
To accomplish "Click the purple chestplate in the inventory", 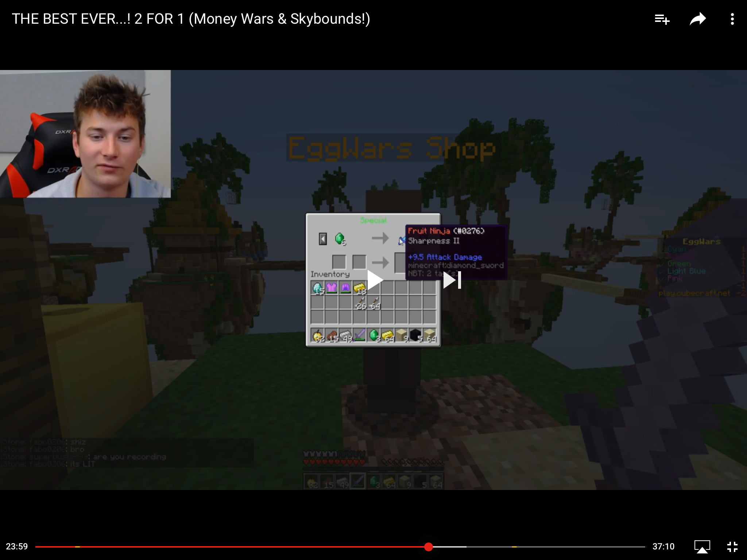I will click(332, 288).
